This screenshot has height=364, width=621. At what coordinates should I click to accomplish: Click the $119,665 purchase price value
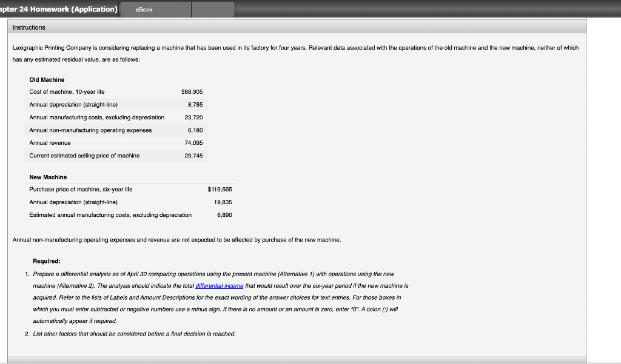coord(219,189)
